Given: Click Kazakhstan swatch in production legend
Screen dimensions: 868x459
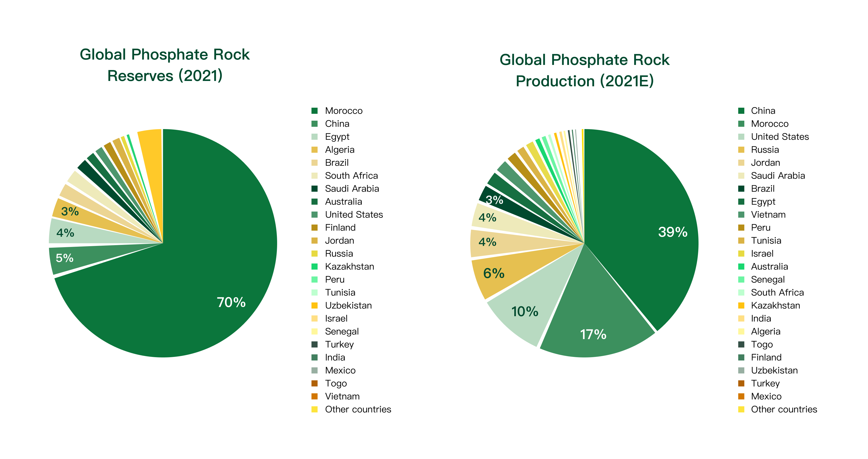Looking at the screenshot, I should (x=741, y=306).
